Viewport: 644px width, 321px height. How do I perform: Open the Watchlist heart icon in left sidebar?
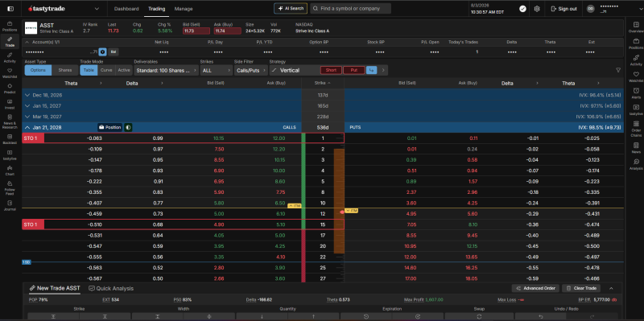click(x=10, y=73)
